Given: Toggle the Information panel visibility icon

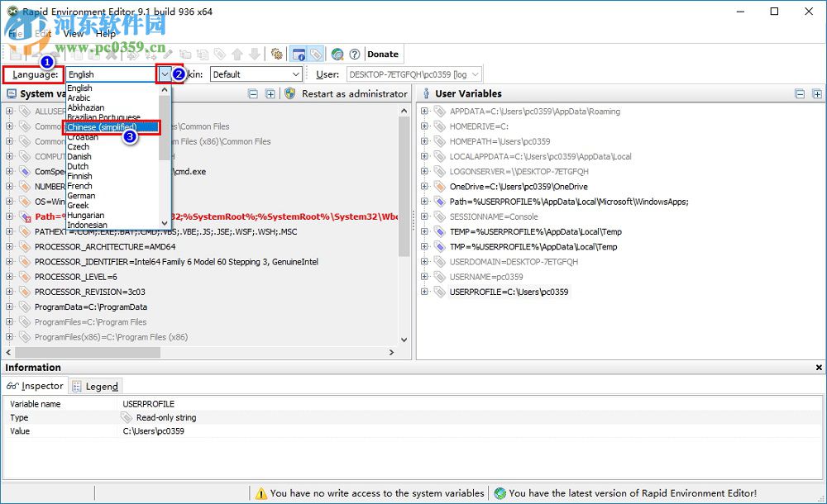Looking at the screenshot, I should coord(297,54).
